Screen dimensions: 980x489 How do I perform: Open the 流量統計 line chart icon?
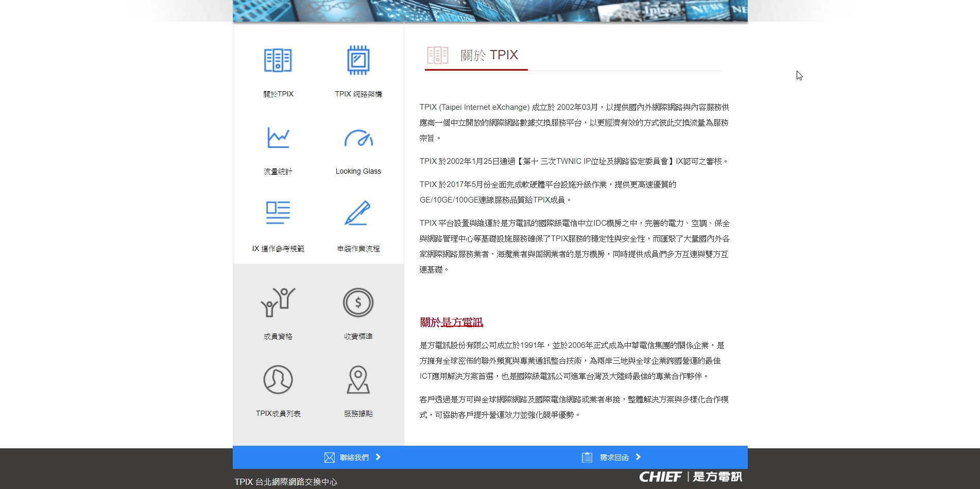pyautogui.click(x=278, y=138)
